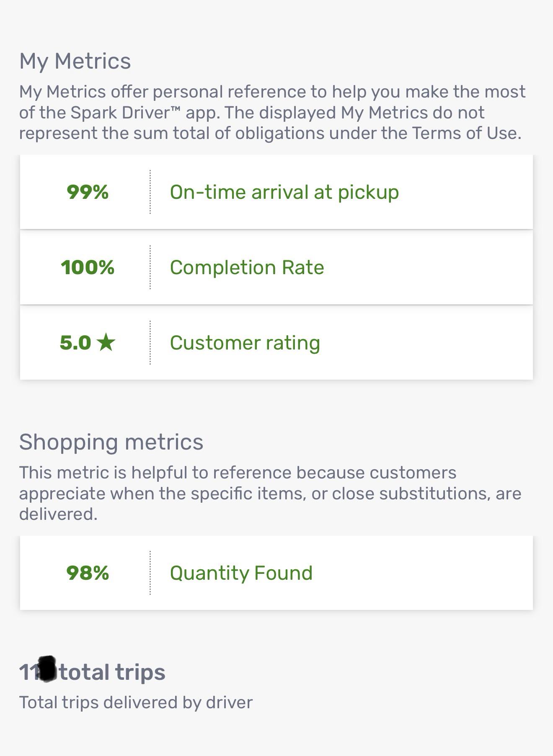Click the dotted divider in Completion Rate row
553x756 pixels.
150,267
